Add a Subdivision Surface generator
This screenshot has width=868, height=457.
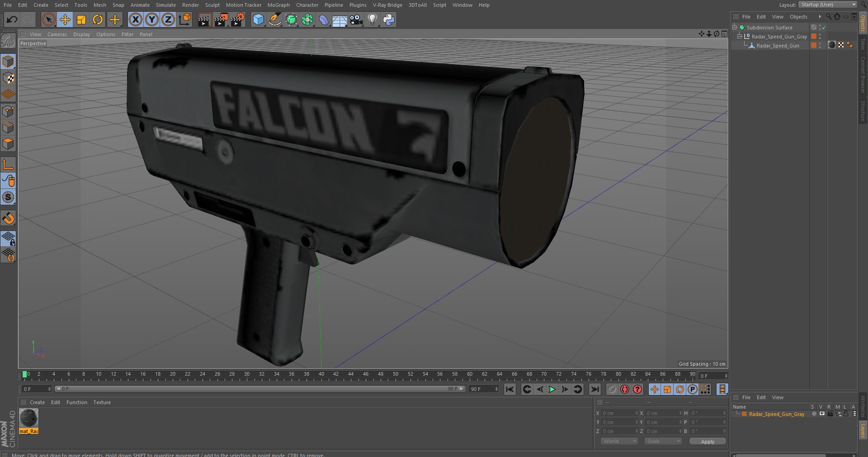291,19
